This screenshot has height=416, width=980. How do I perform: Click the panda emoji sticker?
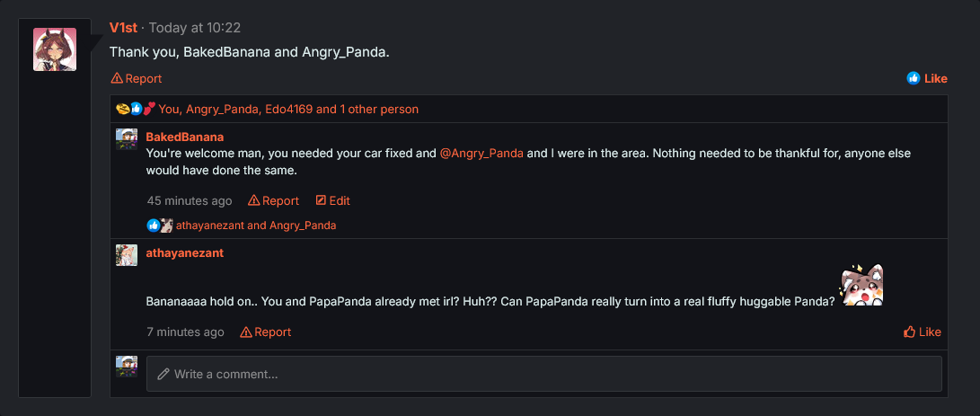pos(861,286)
